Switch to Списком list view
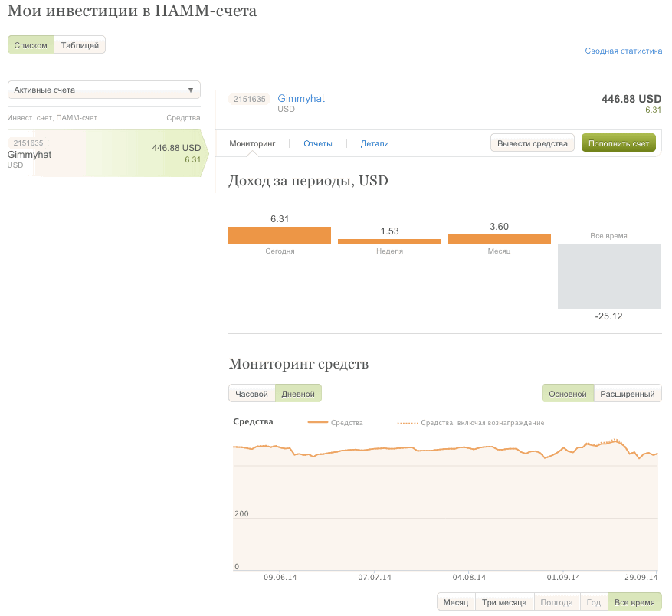Viewport: 672px width, 616px height. click(x=31, y=45)
